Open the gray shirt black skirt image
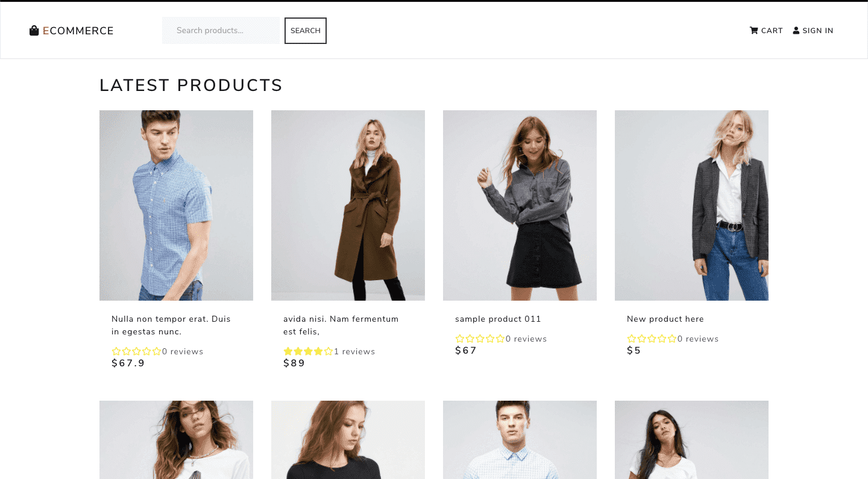The width and height of the screenshot is (868, 479). tap(520, 205)
